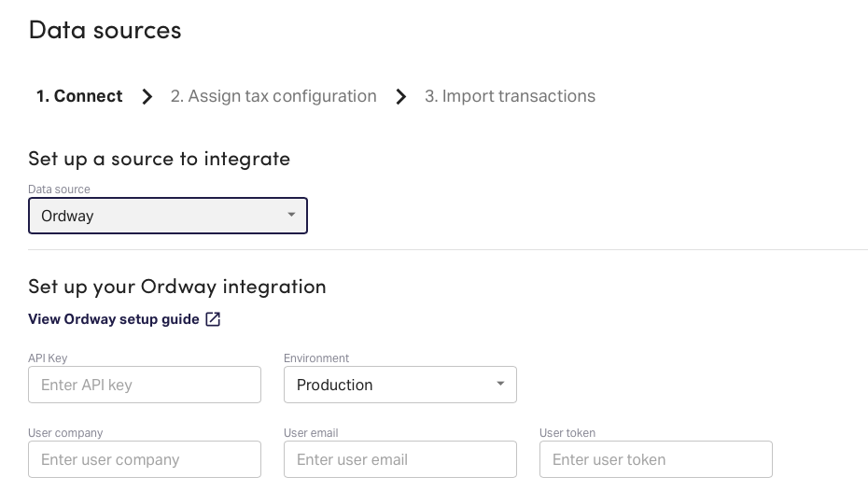Click the Data sources page heading
Image resolution: width=868 pixels, height=491 pixels.
(105, 30)
